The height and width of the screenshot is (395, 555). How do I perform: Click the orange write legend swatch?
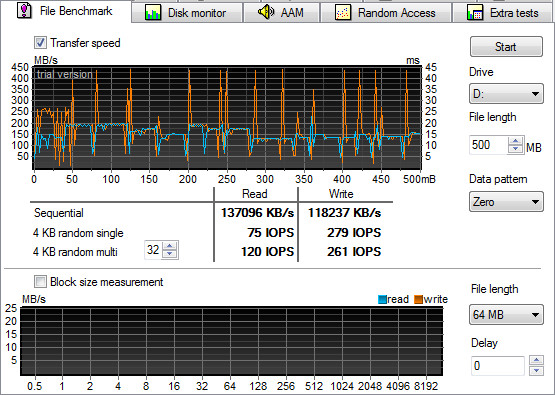418,299
